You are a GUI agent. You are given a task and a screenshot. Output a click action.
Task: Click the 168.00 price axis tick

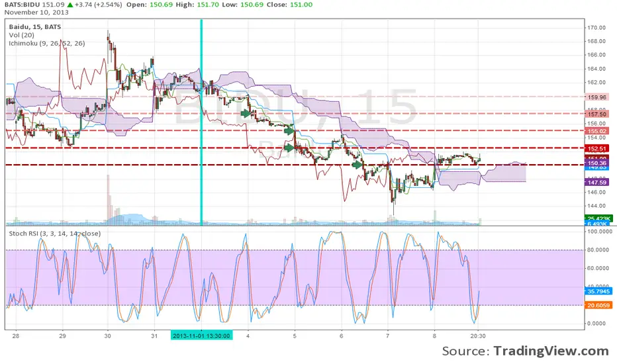(x=596, y=41)
